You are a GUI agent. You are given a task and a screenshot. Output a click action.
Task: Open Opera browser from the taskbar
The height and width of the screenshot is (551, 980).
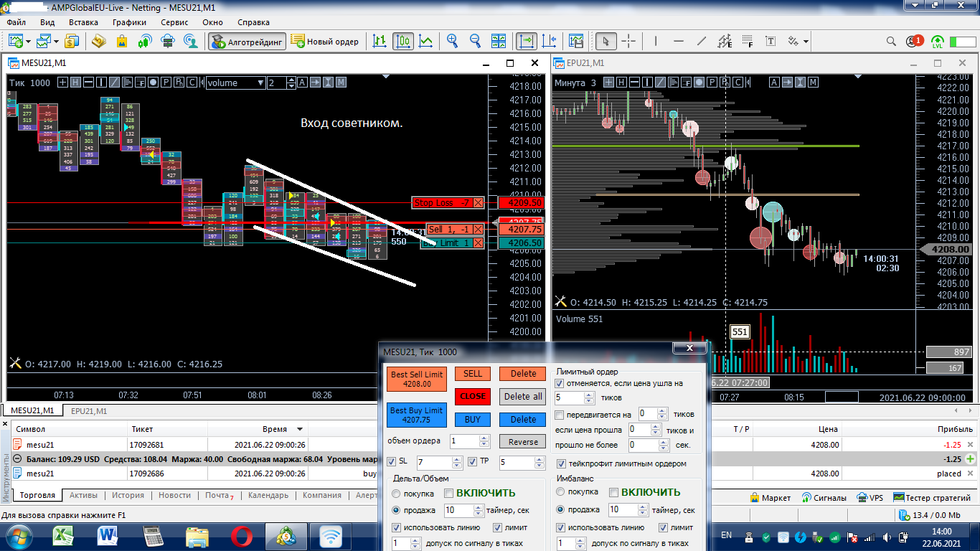tap(242, 537)
